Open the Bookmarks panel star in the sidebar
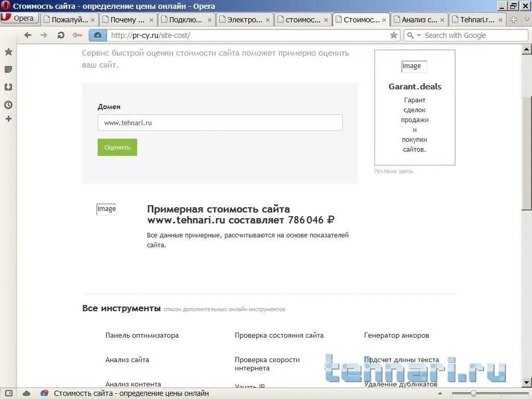The image size is (532, 399). click(8, 51)
